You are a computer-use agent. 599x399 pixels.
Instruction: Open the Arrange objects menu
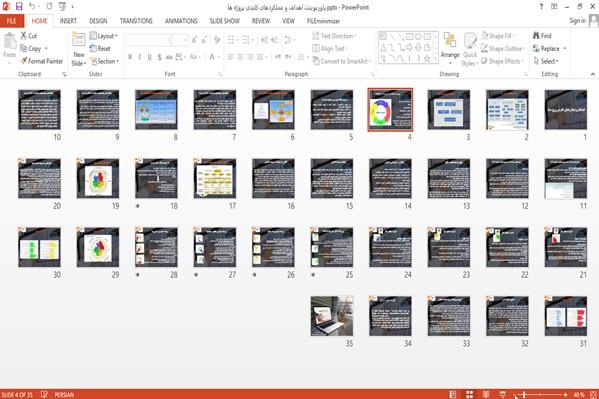(450, 49)
